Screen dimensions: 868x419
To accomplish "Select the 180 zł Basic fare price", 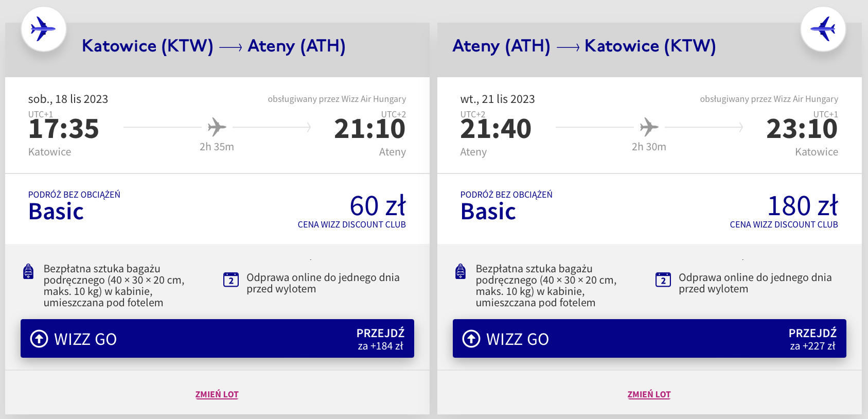I will [802, 206].
